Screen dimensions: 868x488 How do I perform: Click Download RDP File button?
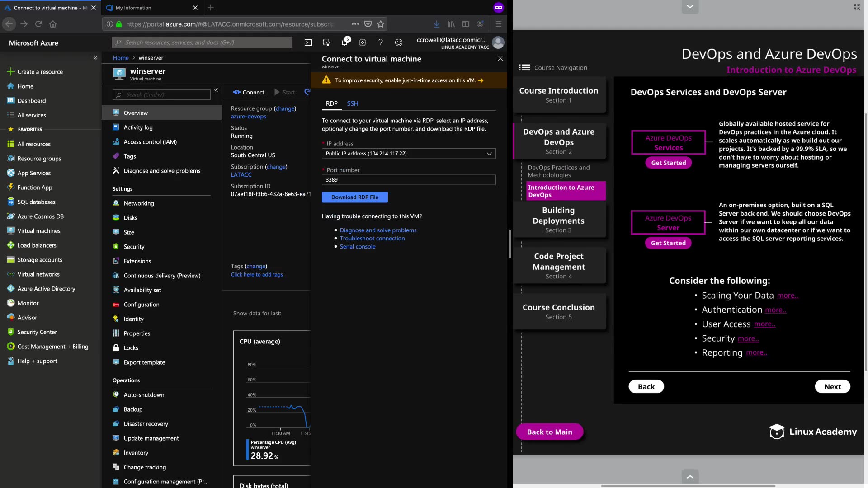[x=354, y=197]
